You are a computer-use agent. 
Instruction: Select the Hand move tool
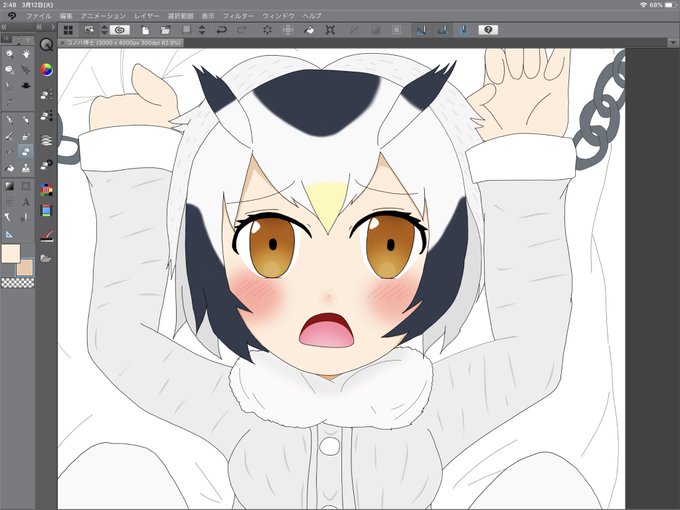[26, 54]
